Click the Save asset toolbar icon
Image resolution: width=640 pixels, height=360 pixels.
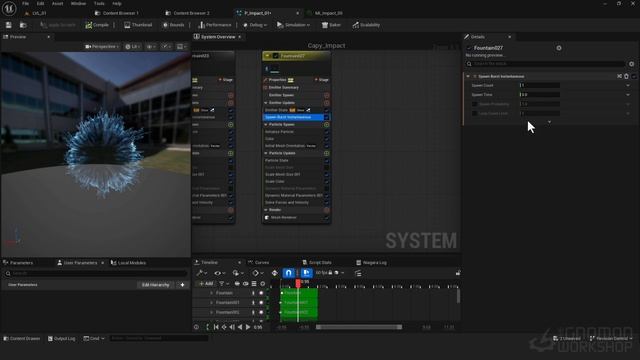click(9, 25)
